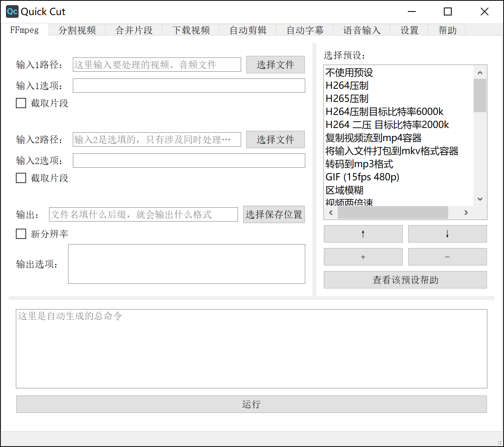Click the Quick Cut app icon in title bar
The image size is (504, 447).
[11, 11]
